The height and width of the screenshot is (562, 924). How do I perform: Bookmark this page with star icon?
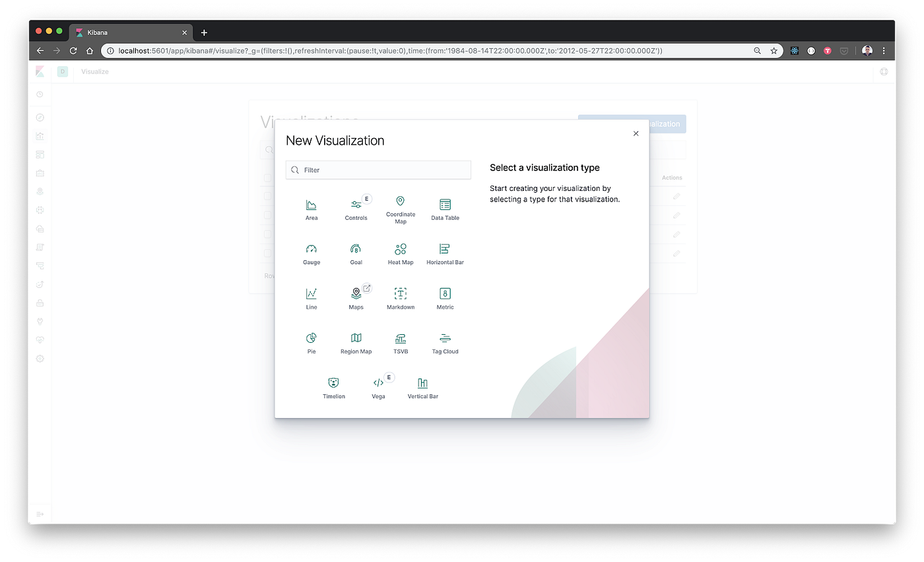click(x=774, y=51)
